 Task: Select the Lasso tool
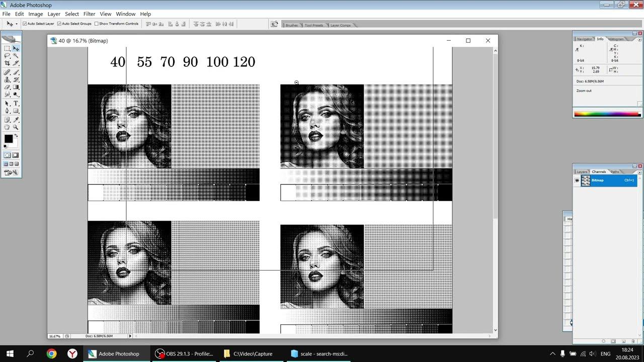pyautogui.click(x=7, y=55)
